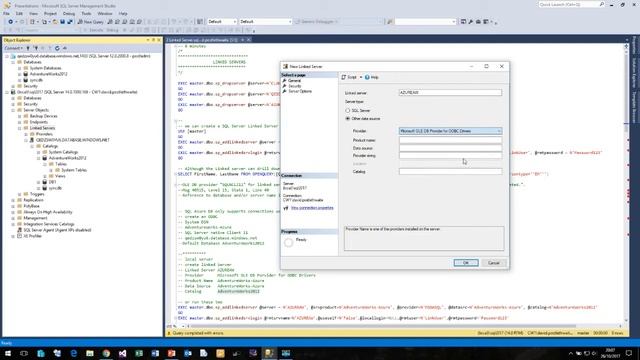Click Cancel in the New Linked Server dialog
This screenshot has height=360, width=640.
(493, 263)
